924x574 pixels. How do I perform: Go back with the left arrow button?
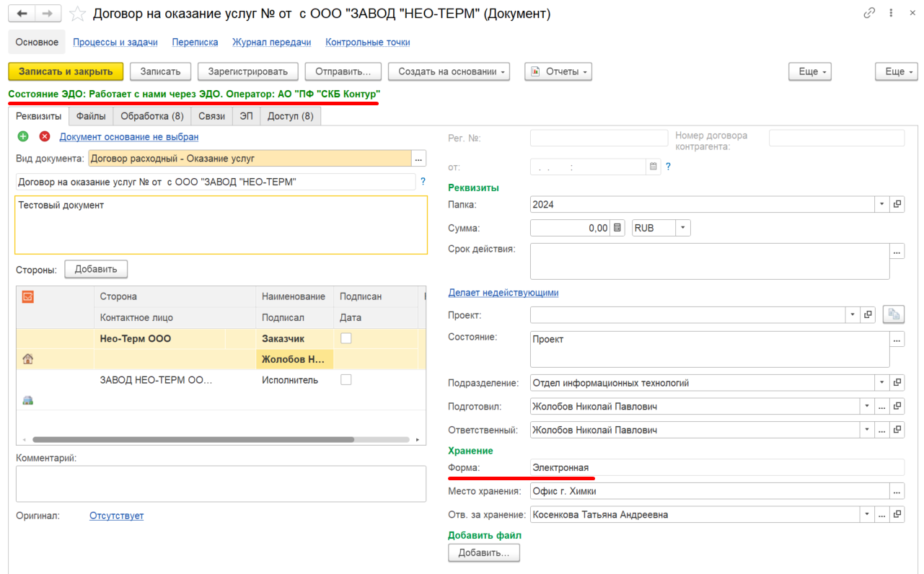(22, 14)
